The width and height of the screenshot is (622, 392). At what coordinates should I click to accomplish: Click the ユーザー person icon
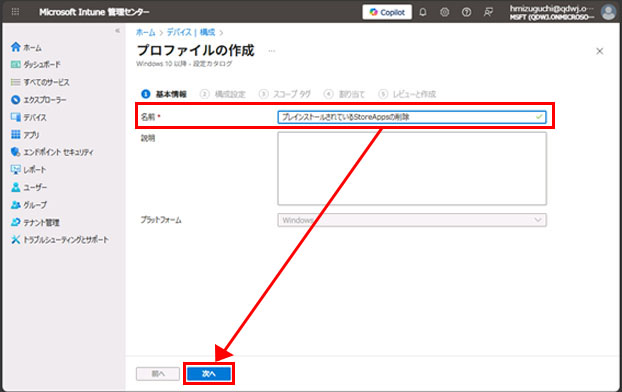pos(15,187)
